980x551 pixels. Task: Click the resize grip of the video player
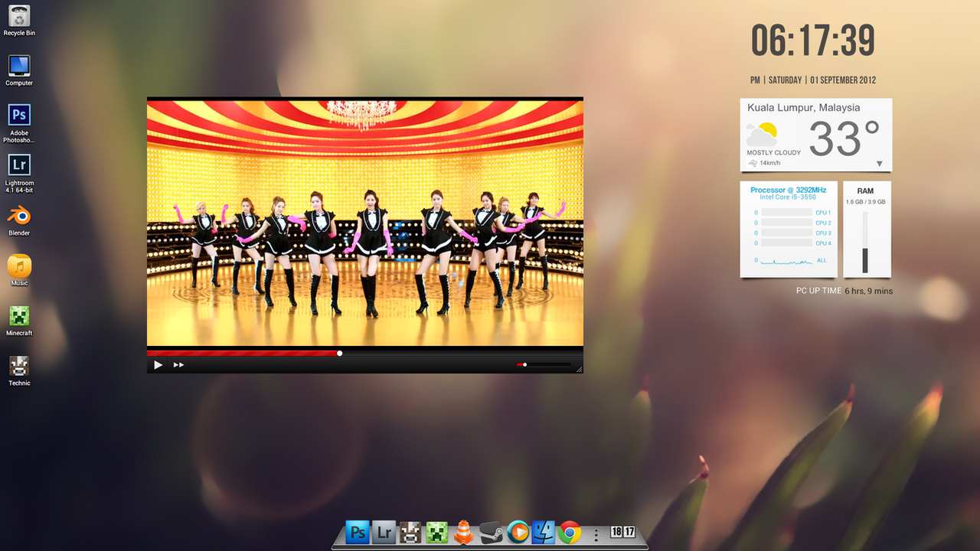pyautogui.click(x=580, y=370)
